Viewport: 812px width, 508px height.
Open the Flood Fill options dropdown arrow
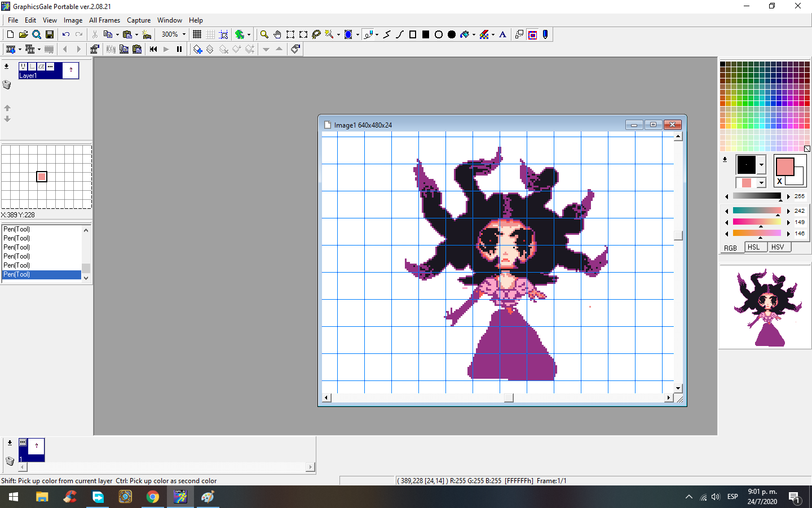coord(474,34)
